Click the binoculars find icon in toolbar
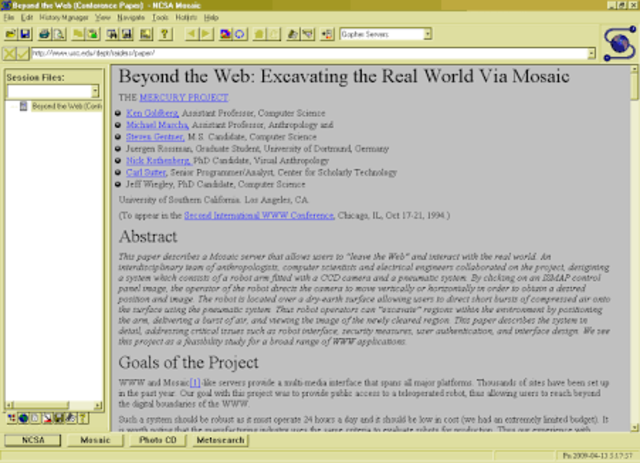The width and height of the screenshot is (640, 463). pyautogui.click(x=111, y=34)
